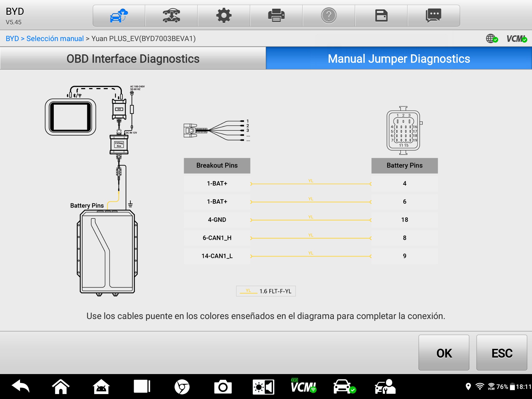Screen dimensions: 532x399
Task: Switch to OBD Interface Diagnostics tab
Action: (133, 59)
